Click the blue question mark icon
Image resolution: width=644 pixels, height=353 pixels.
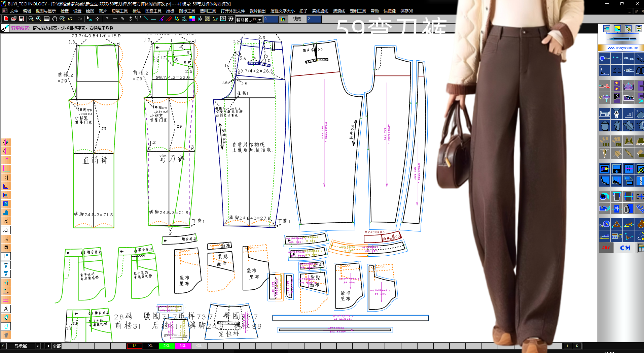[x=6, y=204]
